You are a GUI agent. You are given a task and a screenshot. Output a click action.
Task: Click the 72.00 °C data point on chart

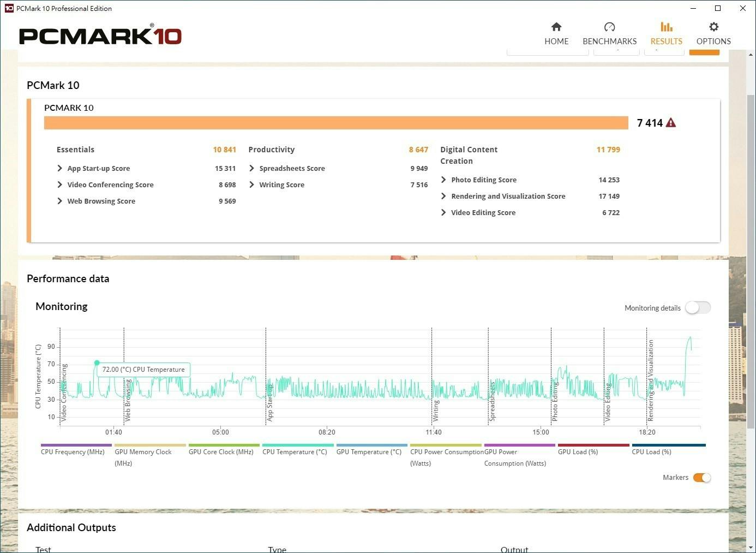[97, 362]
